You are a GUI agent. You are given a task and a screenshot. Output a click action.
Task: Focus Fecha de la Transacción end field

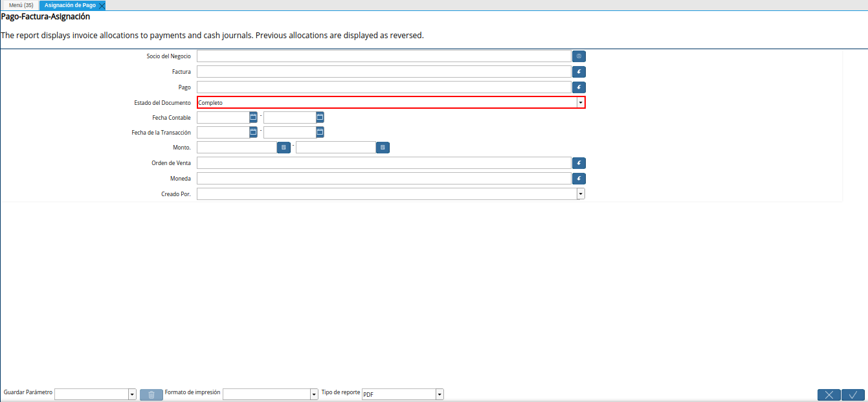point(289,133)
